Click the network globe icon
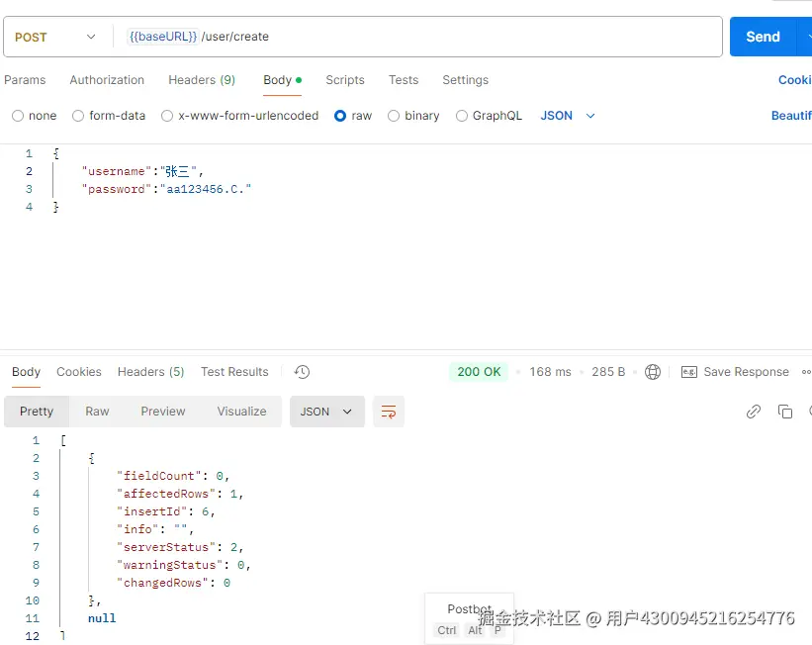Viewport: 812px width, 645px height. coord(653,372)
